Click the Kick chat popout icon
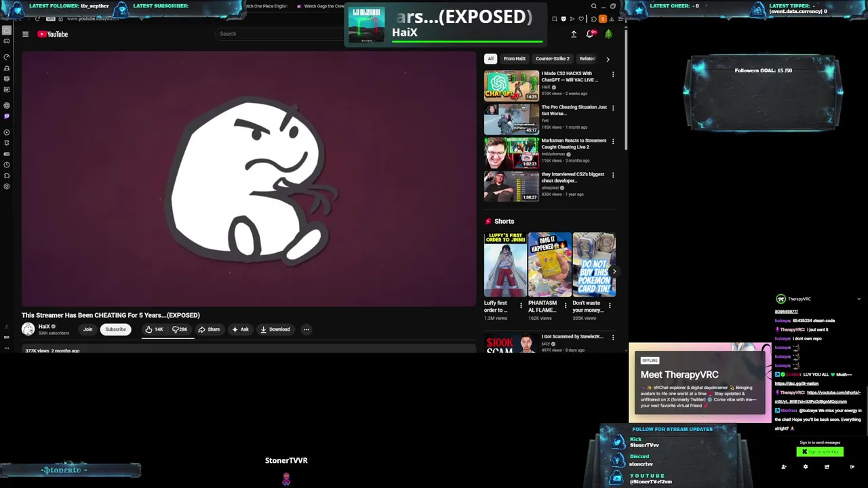 coord(827,466)
